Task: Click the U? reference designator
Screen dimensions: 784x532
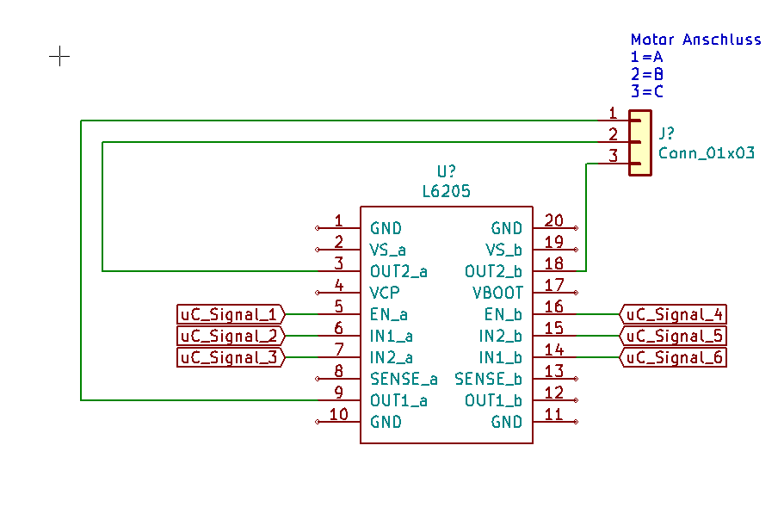Action: [447, 171]
